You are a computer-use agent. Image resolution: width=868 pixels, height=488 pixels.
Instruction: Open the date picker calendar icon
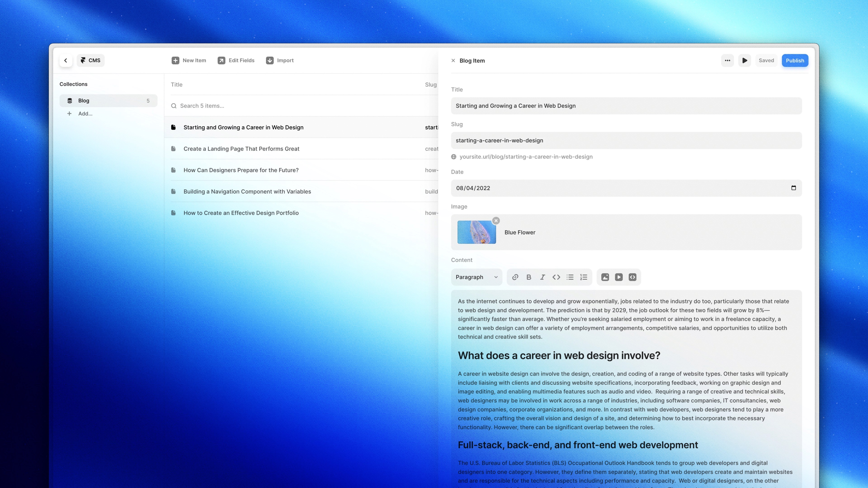794,188
